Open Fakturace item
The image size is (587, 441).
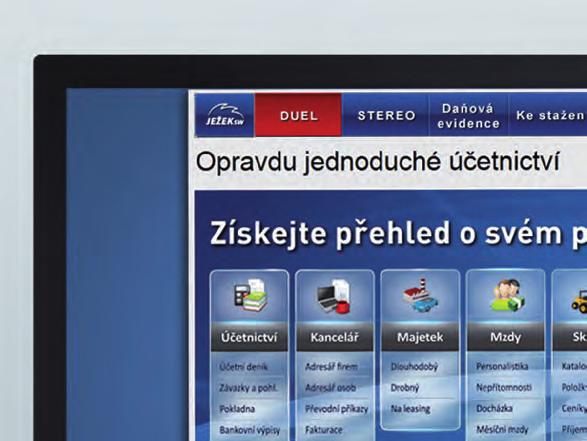click(323, 430)
